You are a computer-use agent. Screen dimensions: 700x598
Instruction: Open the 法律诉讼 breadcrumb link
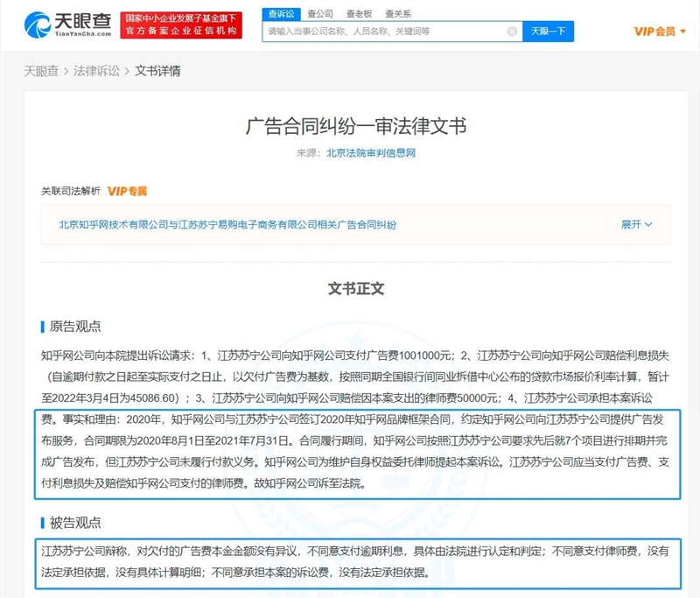[96, 71]
